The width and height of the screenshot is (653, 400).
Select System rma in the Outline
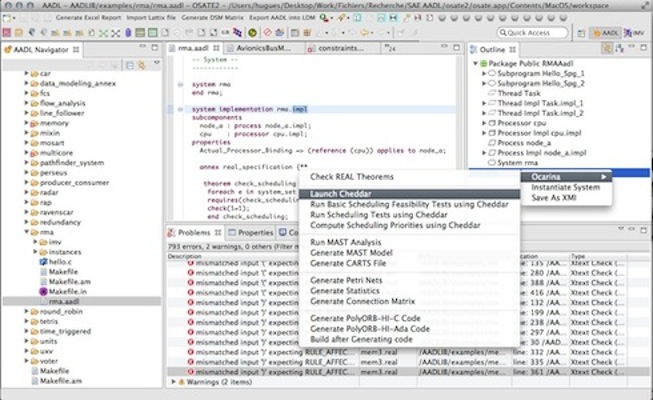tap(518, 163)
